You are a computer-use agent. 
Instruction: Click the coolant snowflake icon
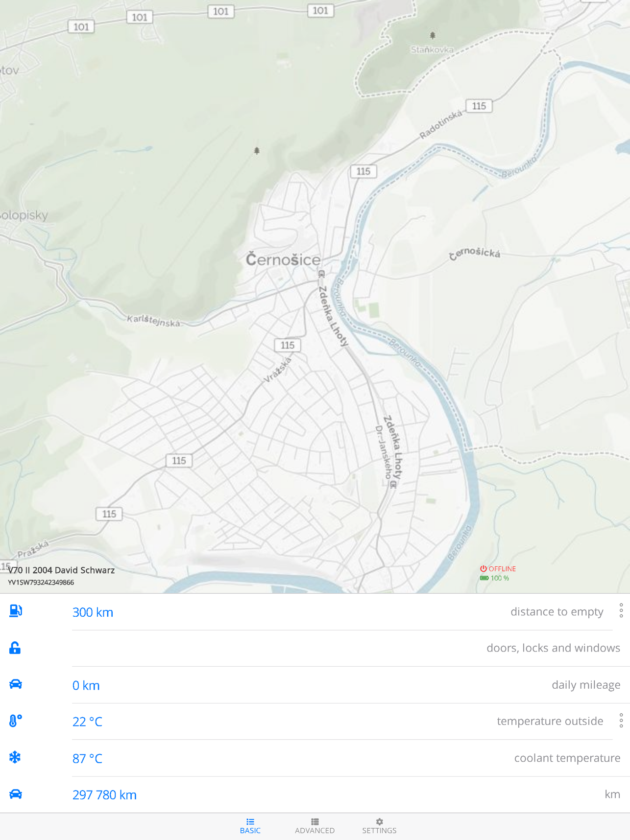click(x=15, y=757)
